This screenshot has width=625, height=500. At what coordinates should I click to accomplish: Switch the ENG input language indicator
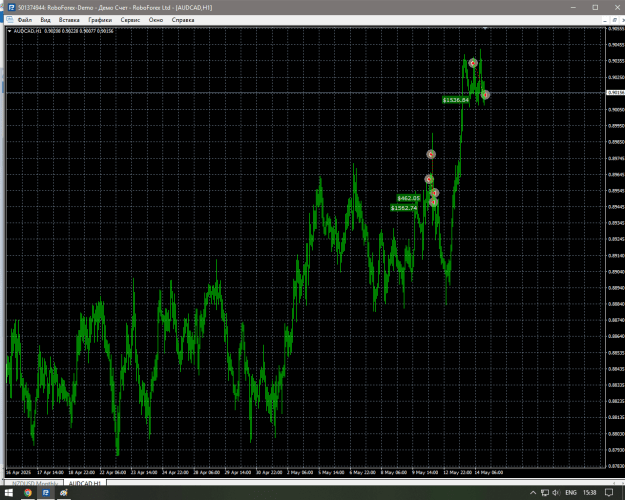(571, 493)
